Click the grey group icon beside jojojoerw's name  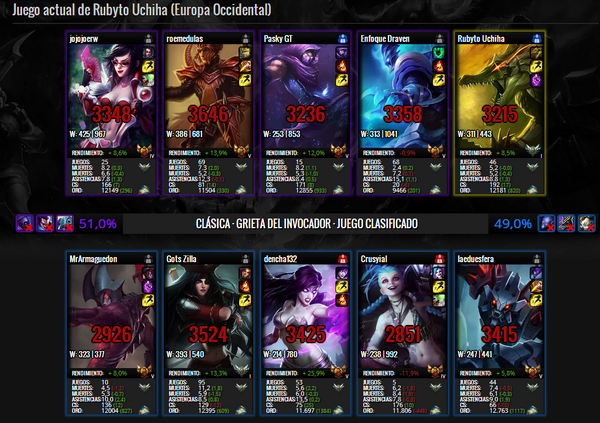(148, 39)
